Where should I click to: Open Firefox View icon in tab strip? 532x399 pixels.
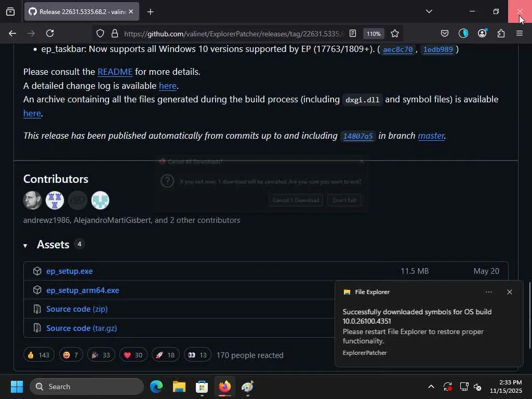pyautogui.click(x=10, y=11)
